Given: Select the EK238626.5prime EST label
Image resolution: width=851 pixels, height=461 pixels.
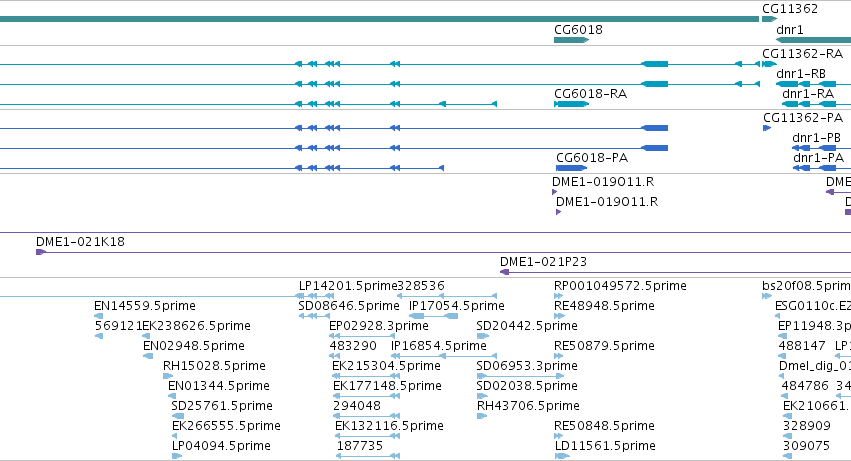Looking at the screenshot, I should pyautogui.click(x=196, y=326).
